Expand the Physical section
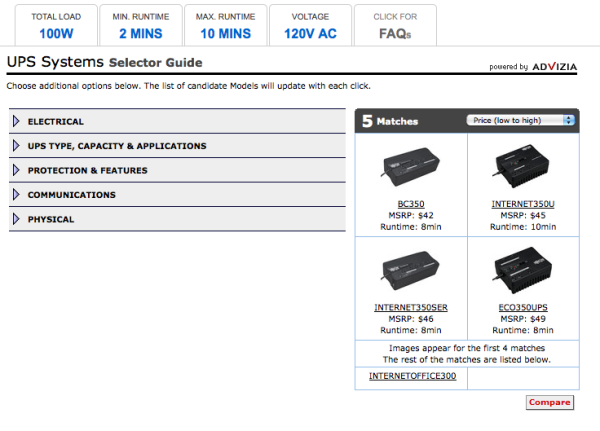This screenshot has height=431, width=600. pos(51,219)
